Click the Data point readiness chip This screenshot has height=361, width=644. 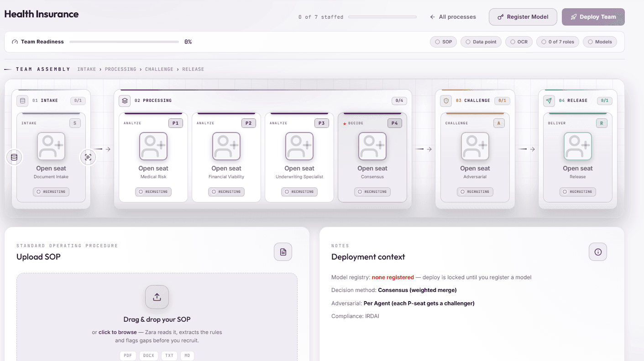click(481, 42)
